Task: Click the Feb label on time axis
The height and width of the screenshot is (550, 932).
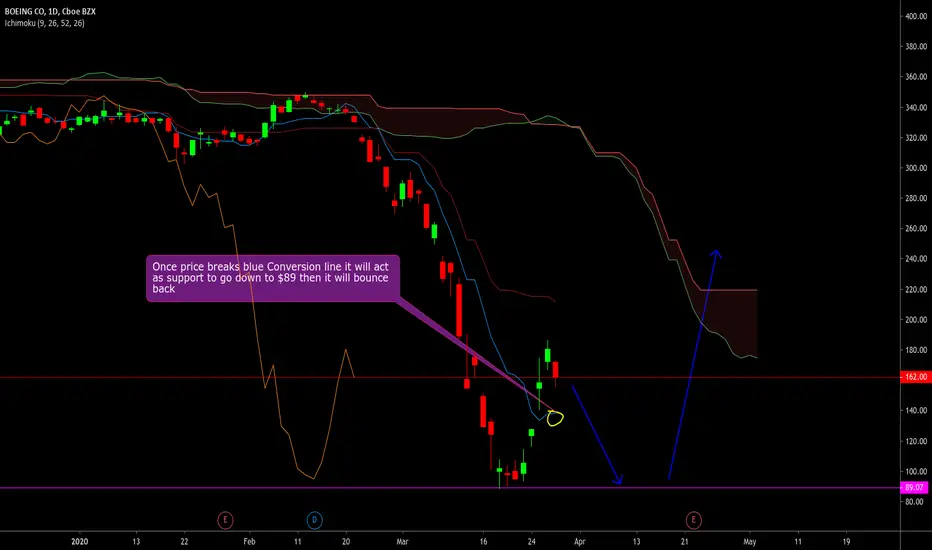Action: pos(250,542)
